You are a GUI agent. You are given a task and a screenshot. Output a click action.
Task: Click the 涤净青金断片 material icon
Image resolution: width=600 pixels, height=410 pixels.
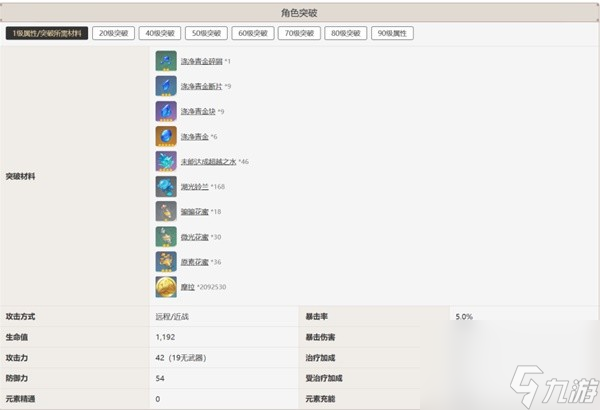pos(166,86)
